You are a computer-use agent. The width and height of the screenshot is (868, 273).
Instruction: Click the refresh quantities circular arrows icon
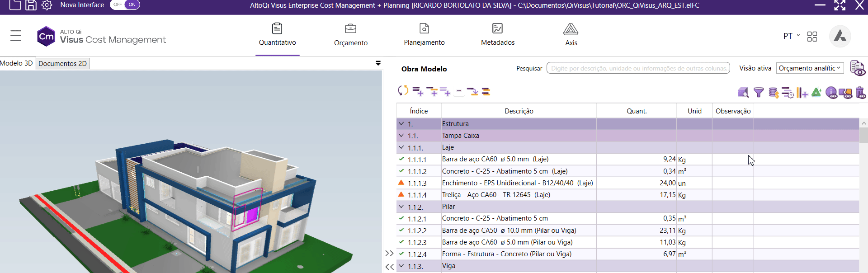402,91
